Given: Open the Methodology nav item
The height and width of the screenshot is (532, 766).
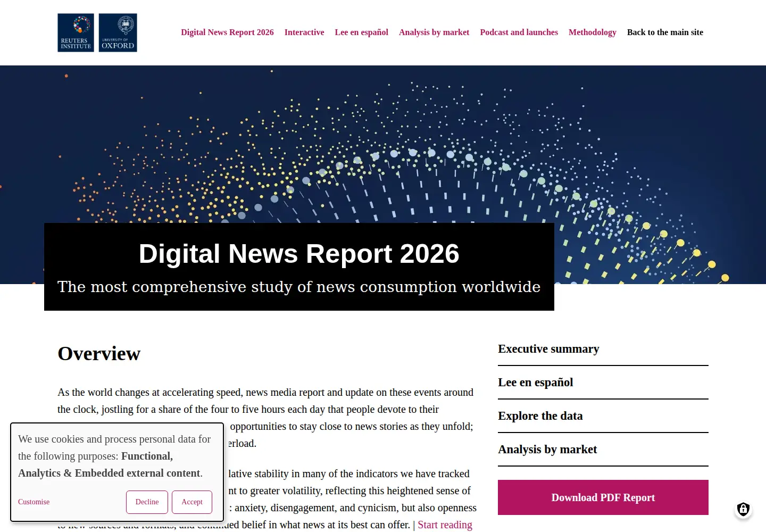Looking at the screenshot, I should click(593, 32).
